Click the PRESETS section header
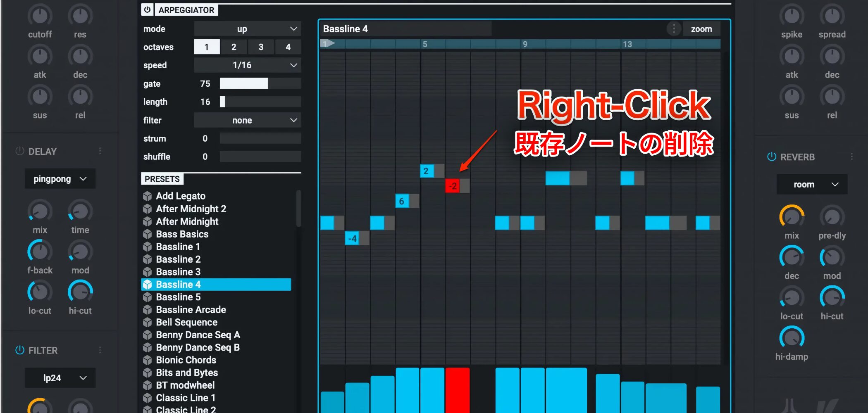Viewport: 868px width, 413px height. pos(162,179)
